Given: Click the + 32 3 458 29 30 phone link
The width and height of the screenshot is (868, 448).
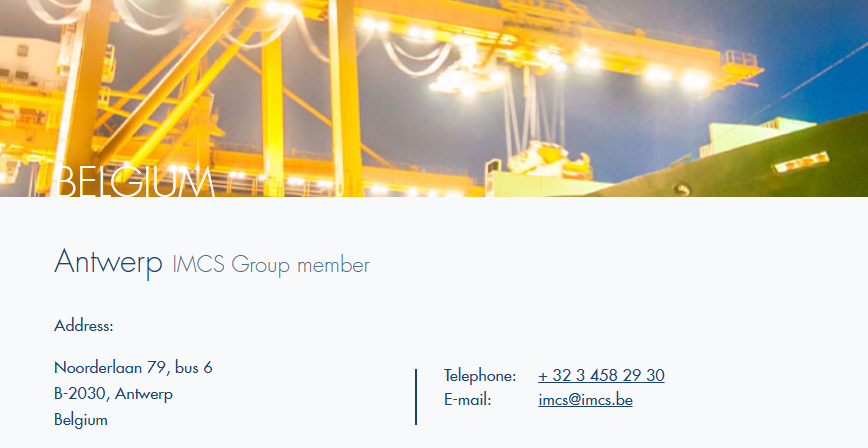Looking at the screenshot, I should pos(601,375).
